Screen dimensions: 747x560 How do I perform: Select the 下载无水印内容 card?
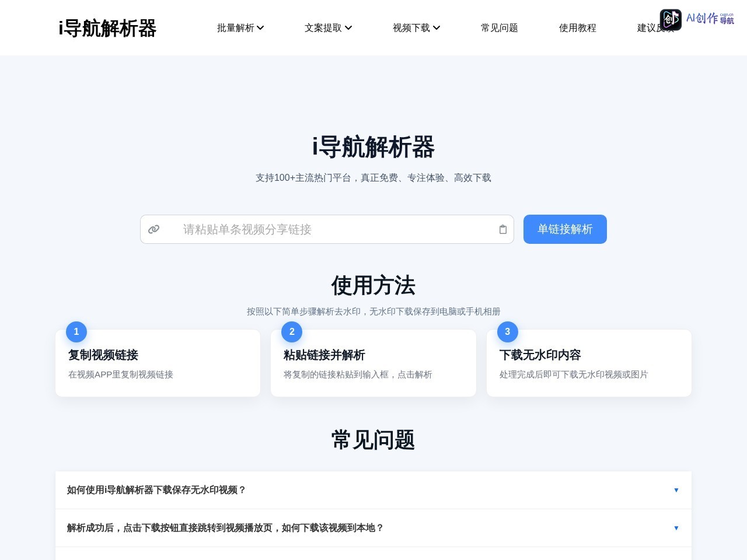point(589,363)
